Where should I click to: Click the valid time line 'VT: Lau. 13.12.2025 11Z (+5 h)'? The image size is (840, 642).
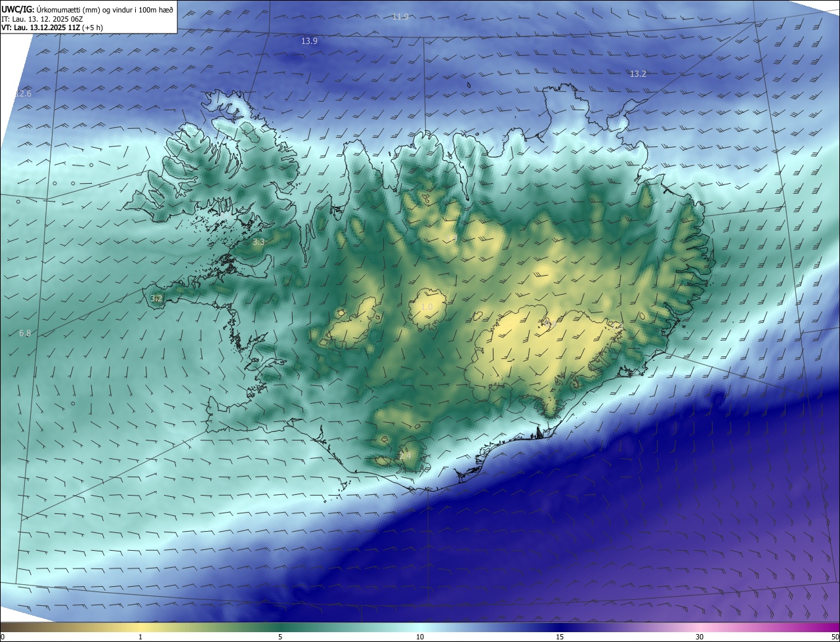[52, 28]
